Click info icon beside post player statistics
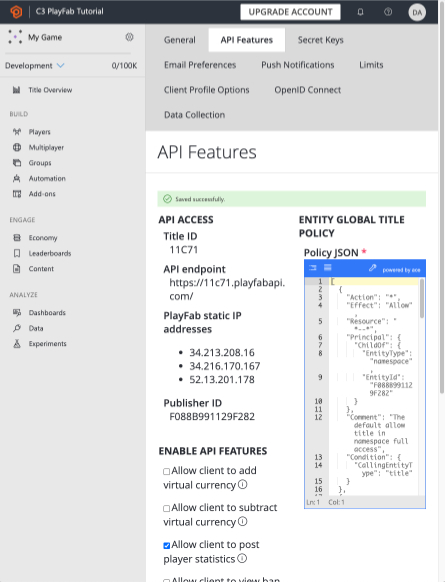The height and width of the screenshot is (582, 445). point(242,558)
